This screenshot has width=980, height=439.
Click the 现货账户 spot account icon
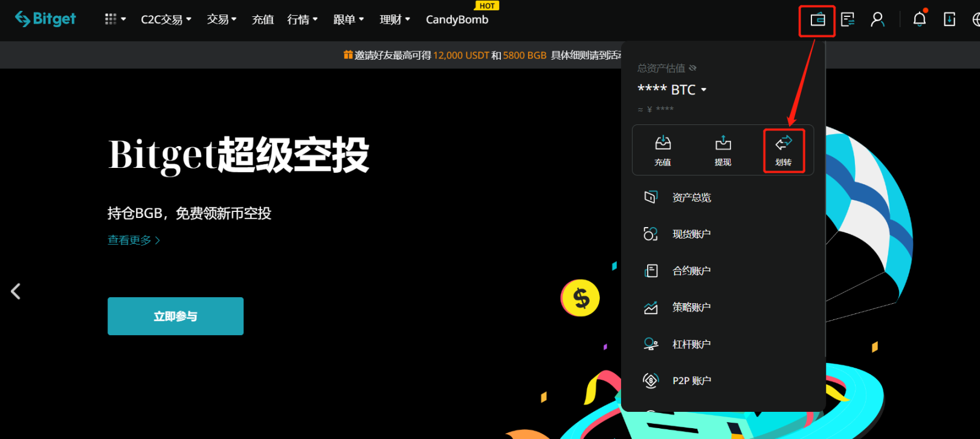point(651,234)
